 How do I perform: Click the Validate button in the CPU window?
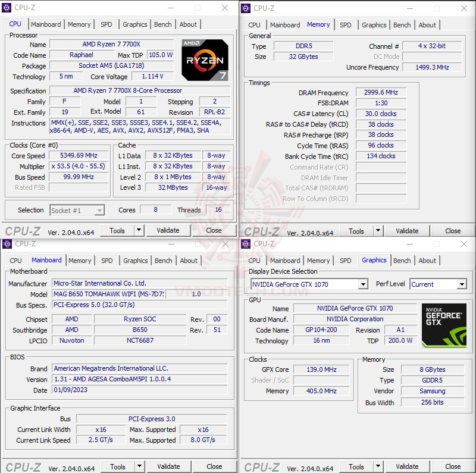tap(168, 230)
